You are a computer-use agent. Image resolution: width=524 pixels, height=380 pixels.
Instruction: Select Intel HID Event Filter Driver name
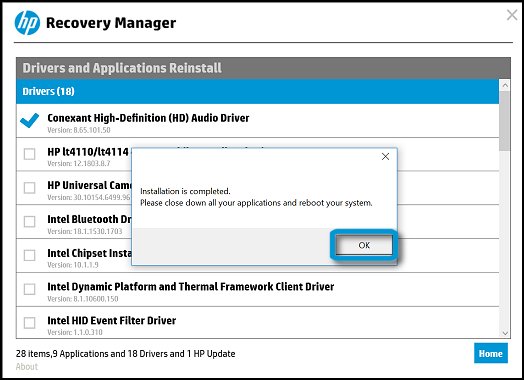pyautogui.click(x=112, y=321)
